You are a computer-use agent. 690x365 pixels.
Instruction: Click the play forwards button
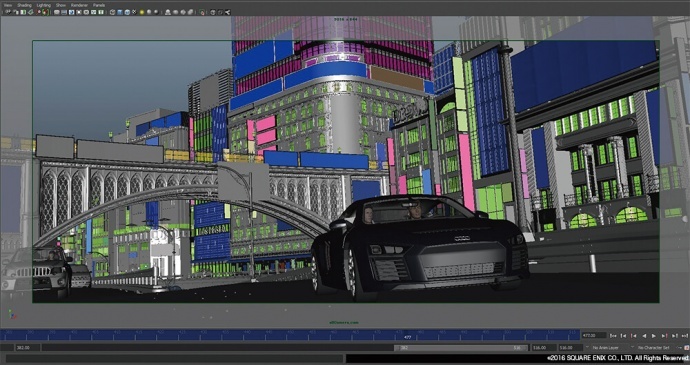pyautogui.click(x=653, y=336)
